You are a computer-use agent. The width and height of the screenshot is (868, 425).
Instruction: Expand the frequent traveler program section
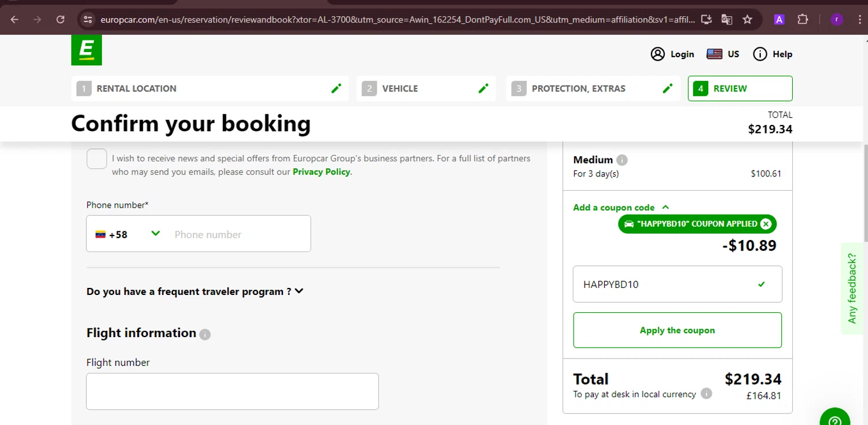tap(195, 291)
